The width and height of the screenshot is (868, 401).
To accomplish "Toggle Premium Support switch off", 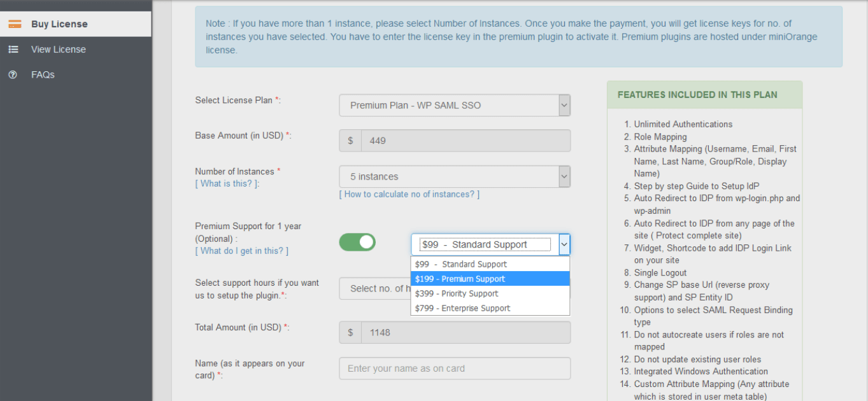I will point(357,242).
